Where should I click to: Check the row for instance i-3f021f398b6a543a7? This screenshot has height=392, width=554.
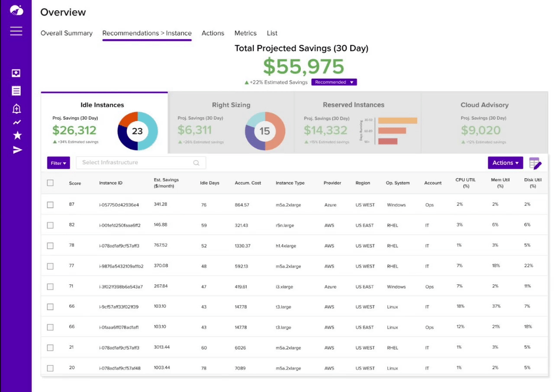[50, 286]
